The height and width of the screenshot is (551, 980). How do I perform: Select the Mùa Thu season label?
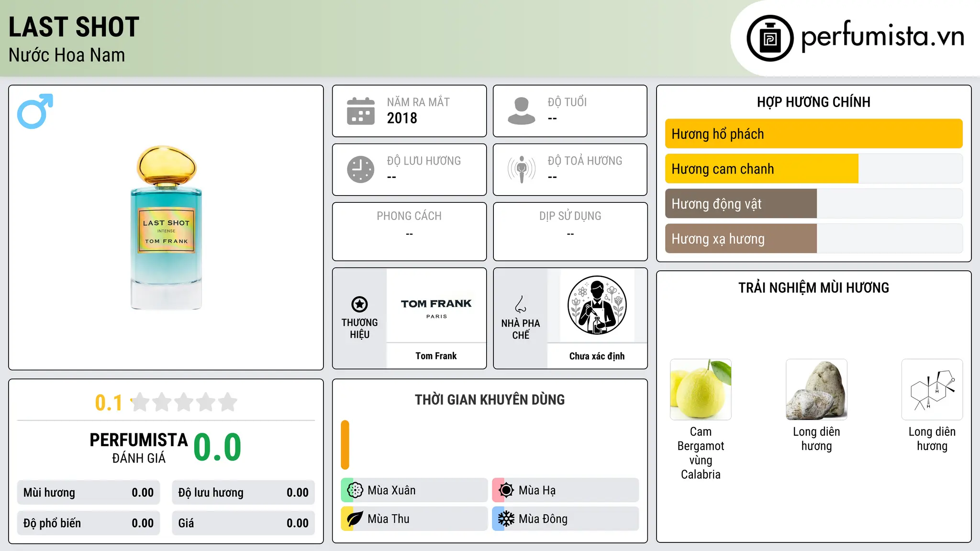coord(389,519)
